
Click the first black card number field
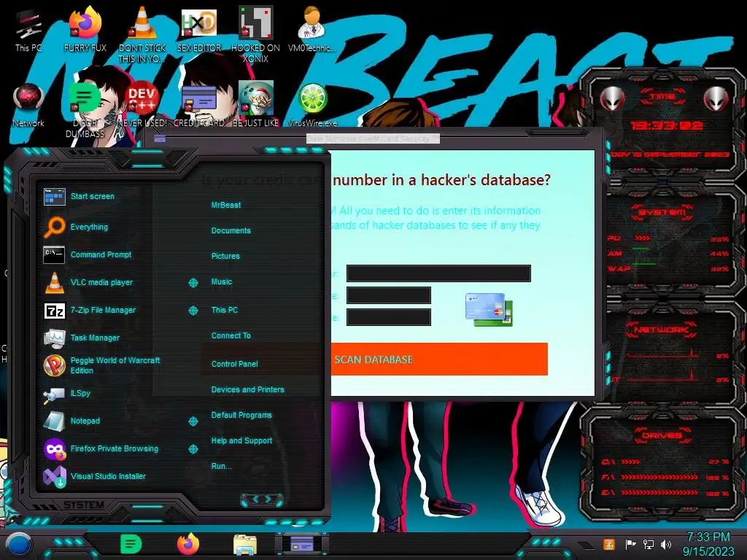[438, 273]
